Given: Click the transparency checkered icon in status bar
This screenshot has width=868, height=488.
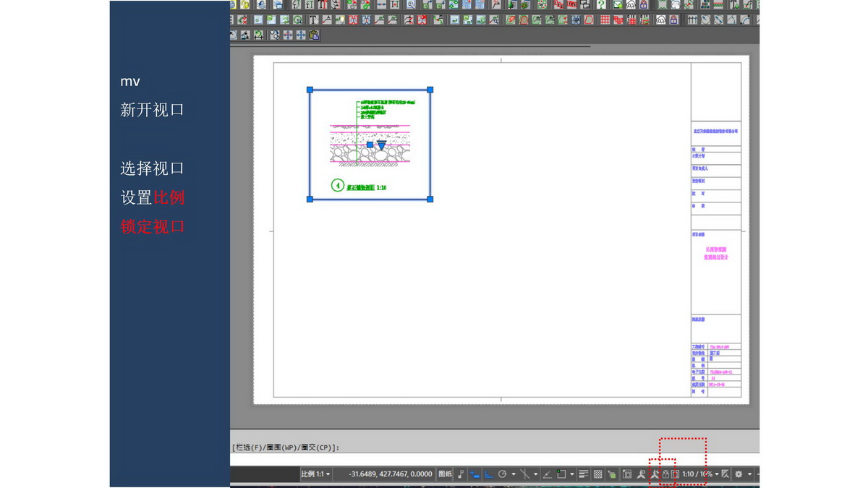Looking at the screenshot, I should tap(598, 474).
